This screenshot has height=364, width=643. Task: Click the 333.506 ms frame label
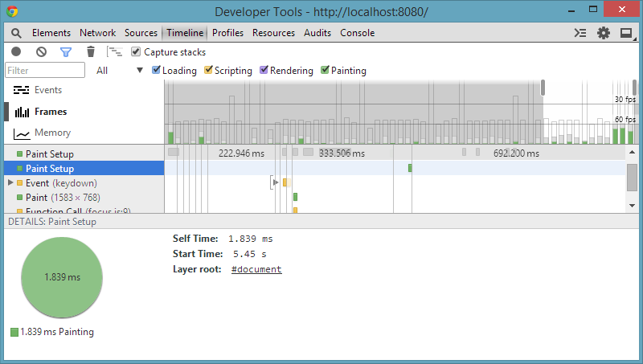pyautogui.click(x=342, y=153)
